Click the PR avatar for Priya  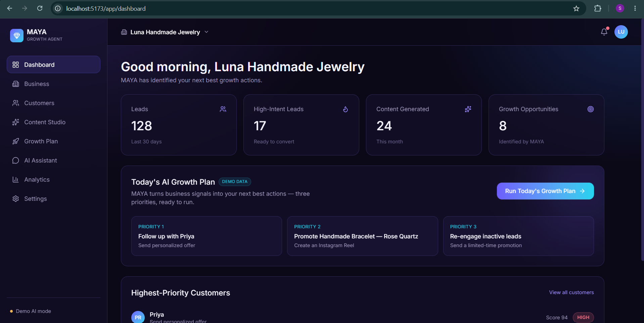coord(138,317)
